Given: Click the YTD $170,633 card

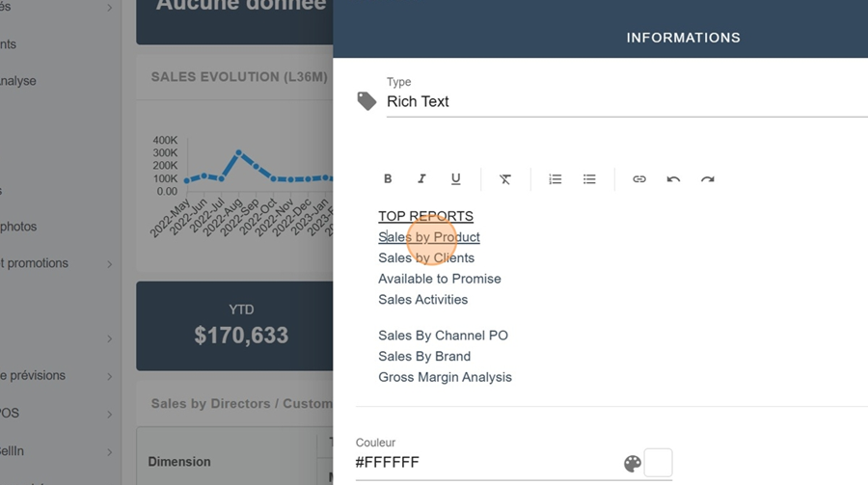Looking at the screenshot, I should [x=240, y=326].
